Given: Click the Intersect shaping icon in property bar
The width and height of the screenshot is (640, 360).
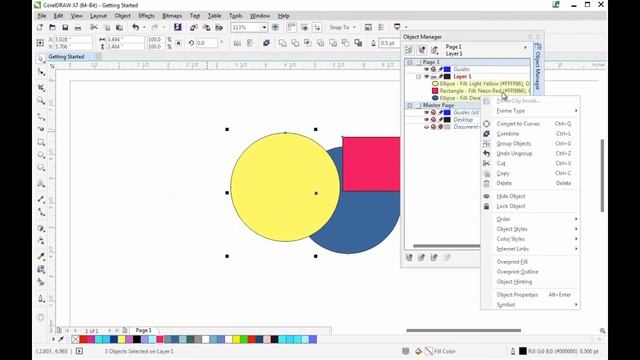Looking at the screenshot, I should [307, 43].
